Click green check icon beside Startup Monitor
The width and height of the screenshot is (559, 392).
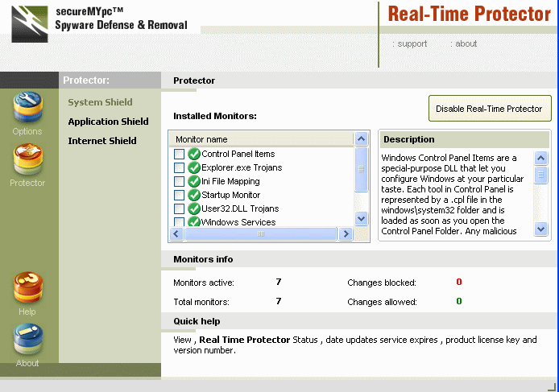pyautogui.click(x=194, y=195)
